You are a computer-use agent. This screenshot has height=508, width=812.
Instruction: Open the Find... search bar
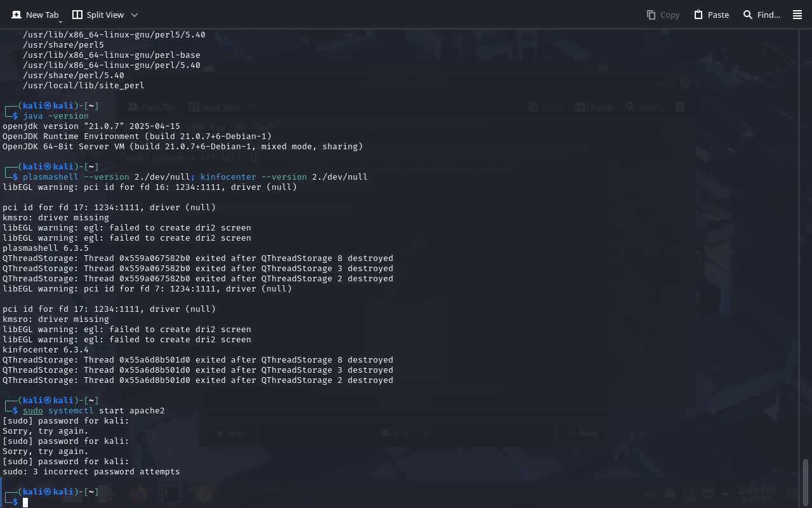point(761,15)
